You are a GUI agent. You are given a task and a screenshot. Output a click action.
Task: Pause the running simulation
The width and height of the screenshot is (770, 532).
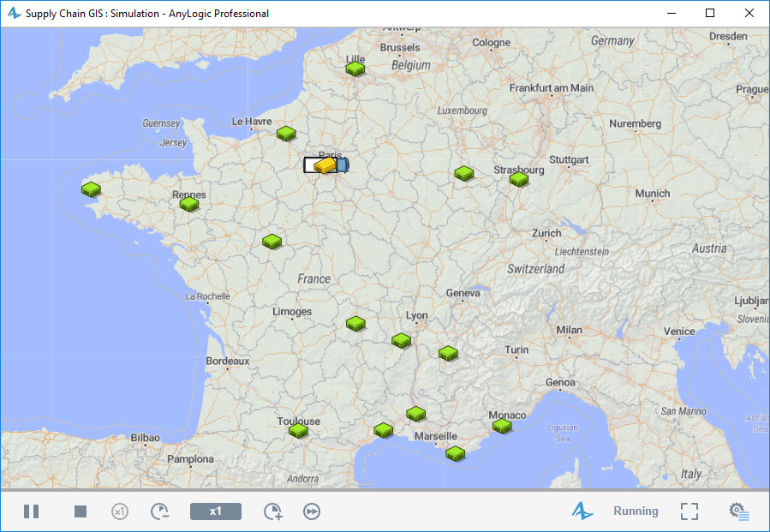coord(32,511)
